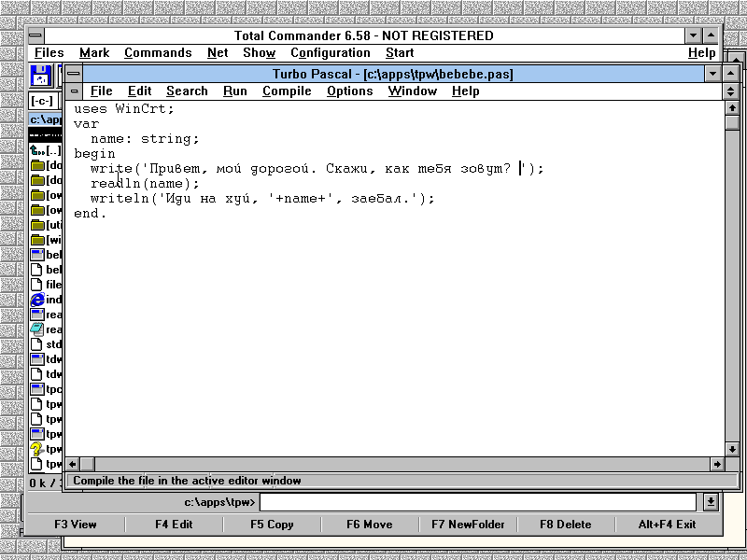Open the Mark menu in Total Commander
Image resolution: width=747 pixels, height=560 pixels.
(94, 53)
